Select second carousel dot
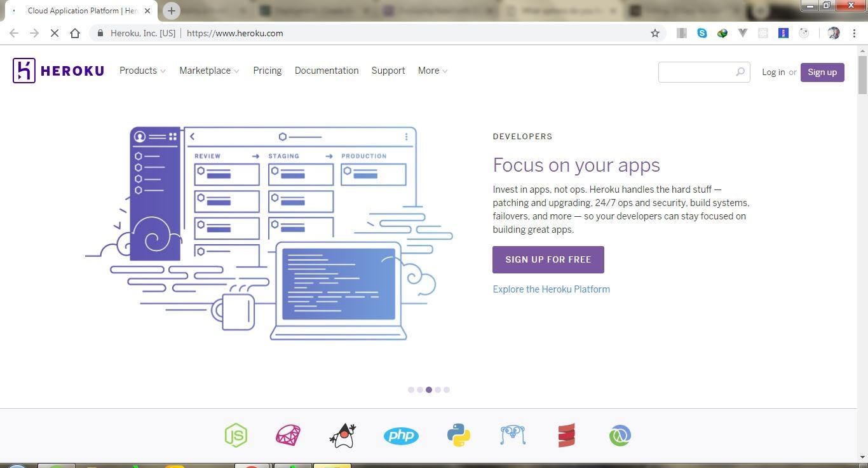Image resolution: width=868 pixels, height=468 pixels. [420, 390]
